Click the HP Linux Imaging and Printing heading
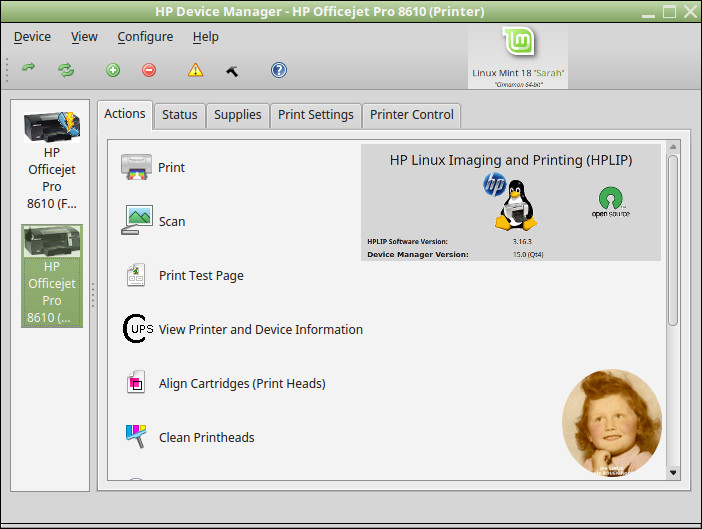This screenshot has height=529, width=702. click(x=511, y=160)
